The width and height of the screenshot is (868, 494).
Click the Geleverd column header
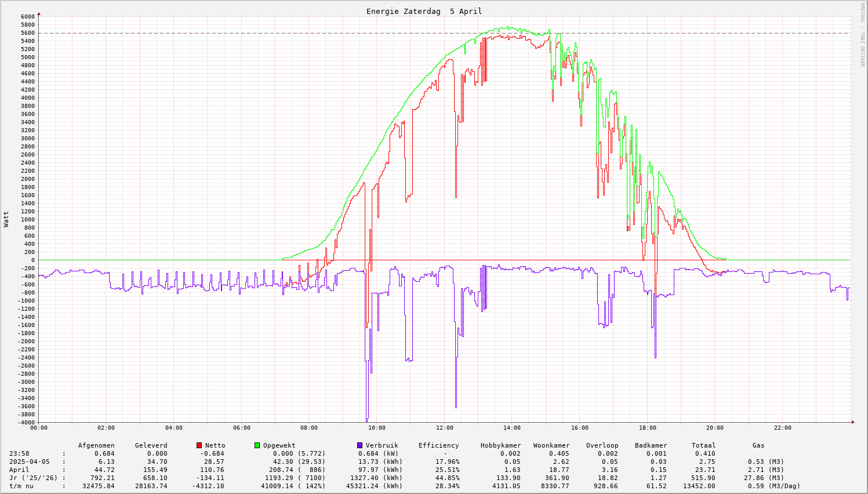tap(151, 445)
